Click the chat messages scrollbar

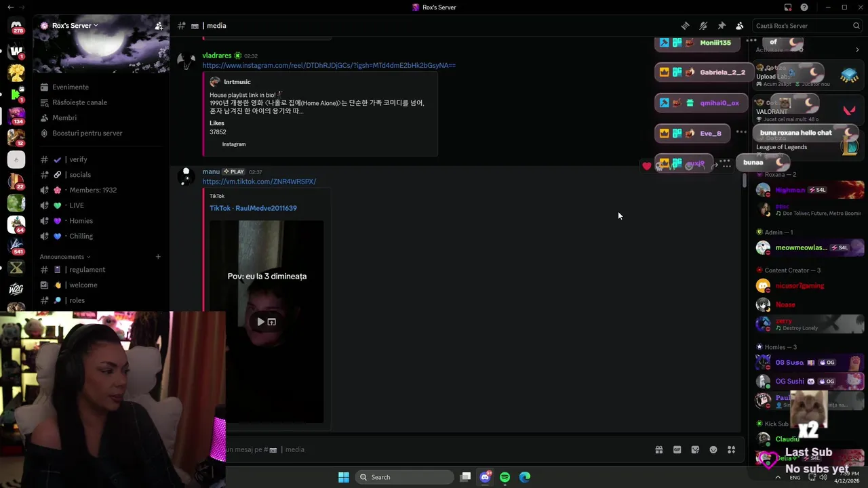click(x=744, y=181)
